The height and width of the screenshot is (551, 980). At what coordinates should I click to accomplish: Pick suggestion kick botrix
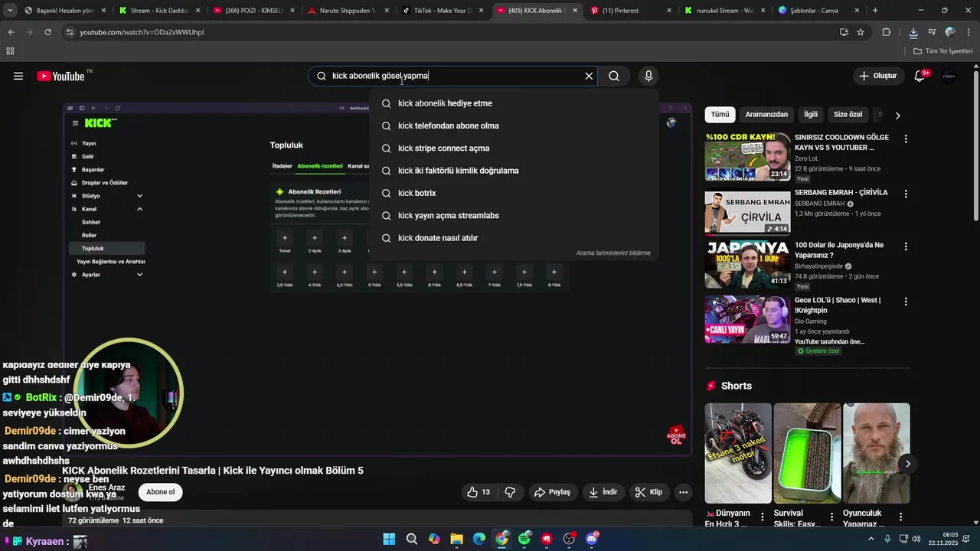point(513,193)
